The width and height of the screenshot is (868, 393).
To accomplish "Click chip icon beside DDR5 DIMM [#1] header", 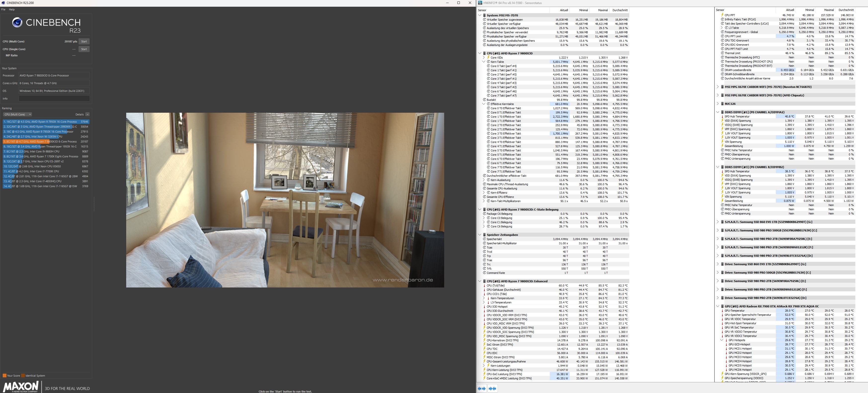I will 722,112.
